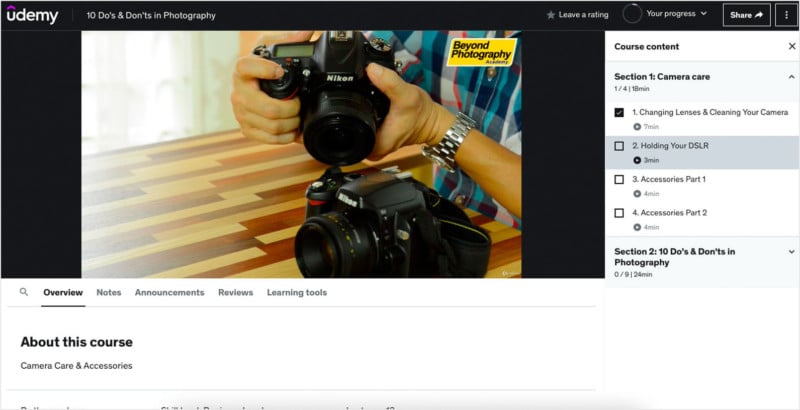
Task: Click play icon under Holding Your DSLR
Action: coord(637,160)
